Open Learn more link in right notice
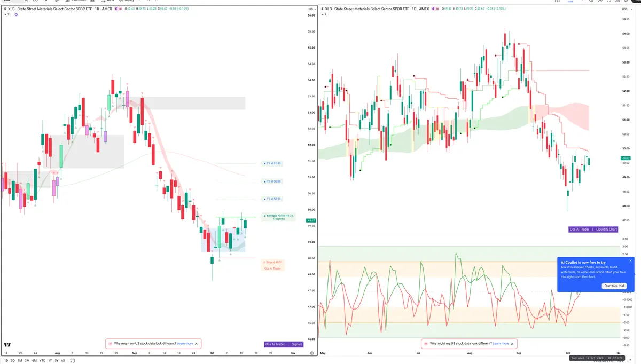This screenshot has height=364, width=641. pyautogui.click(x=501, y=344)
